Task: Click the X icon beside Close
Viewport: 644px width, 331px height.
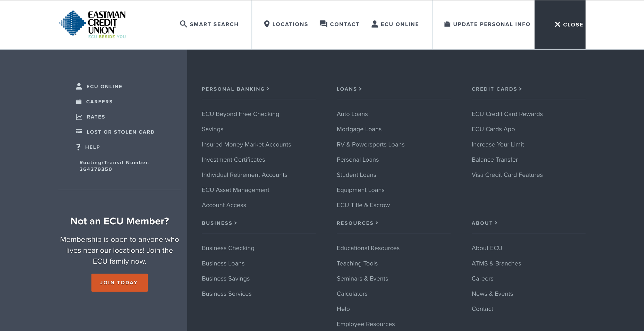Action: (557, 24)
